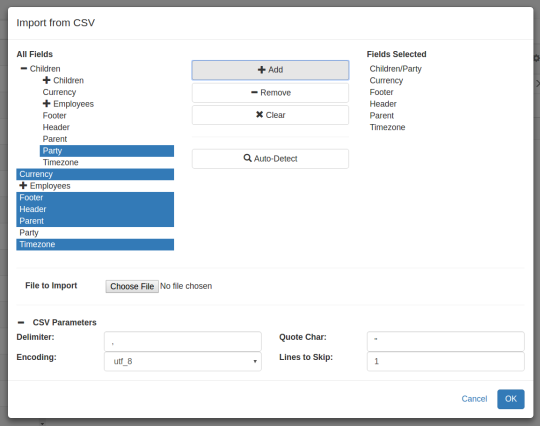Confirm the import with OK
The height and width of the screenshot is (426, 540).
coord(511,399)
